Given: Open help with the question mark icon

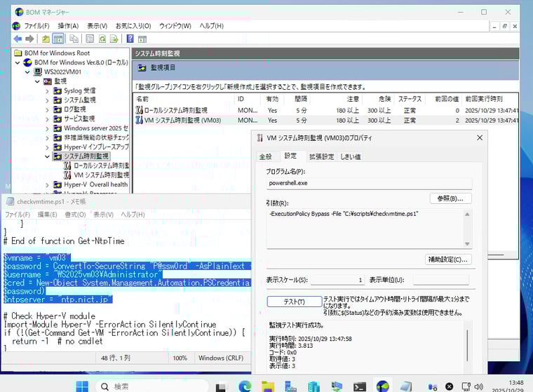Looking at the screenshot, I should tap(130, 39).
